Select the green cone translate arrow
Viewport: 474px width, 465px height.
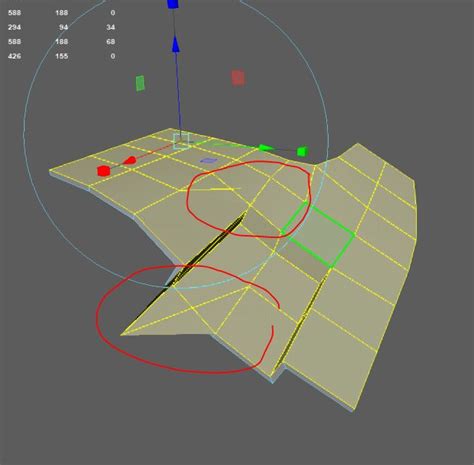(x=266, y=148)
